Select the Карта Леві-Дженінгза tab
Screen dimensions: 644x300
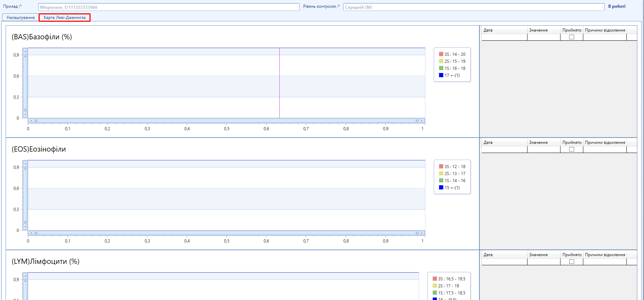point(65,18)
